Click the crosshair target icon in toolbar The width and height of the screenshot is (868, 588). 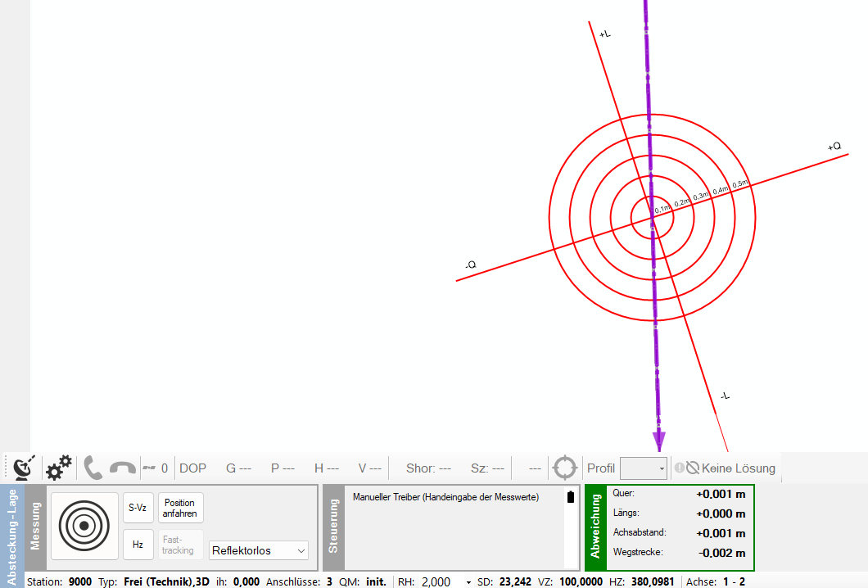click(x=565, y=468)
